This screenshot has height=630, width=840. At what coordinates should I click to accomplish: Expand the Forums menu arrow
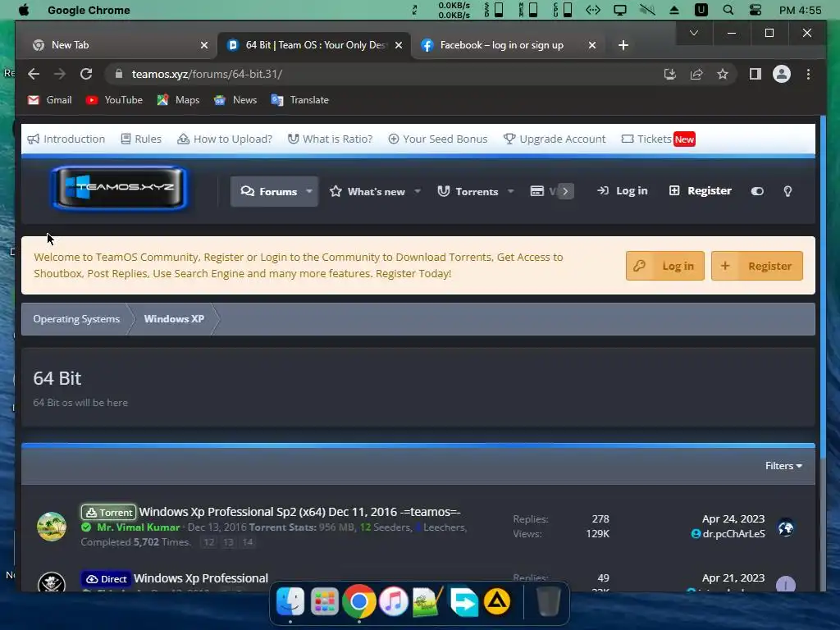[x=309, y=191]
